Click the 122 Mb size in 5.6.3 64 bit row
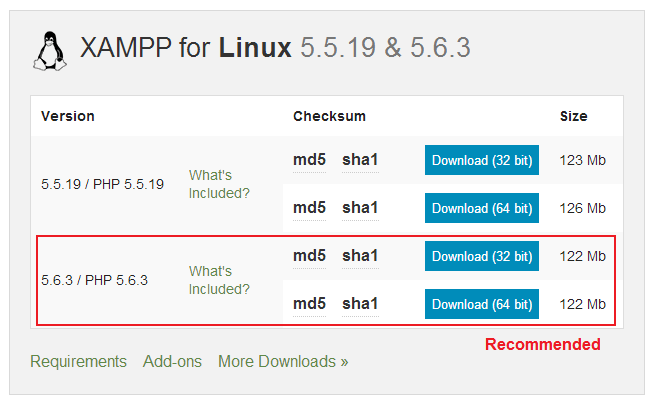 582,304
